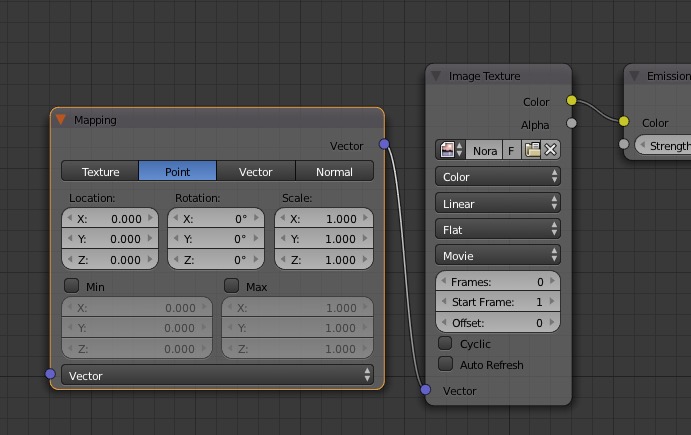
Task: Click the Image Texture node title header
Action: (498, 76)
